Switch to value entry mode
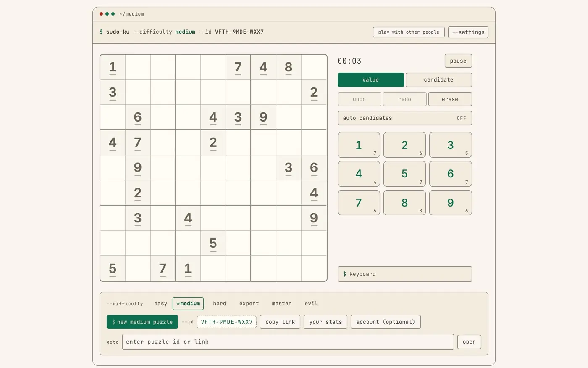 (x=370, y=80)
